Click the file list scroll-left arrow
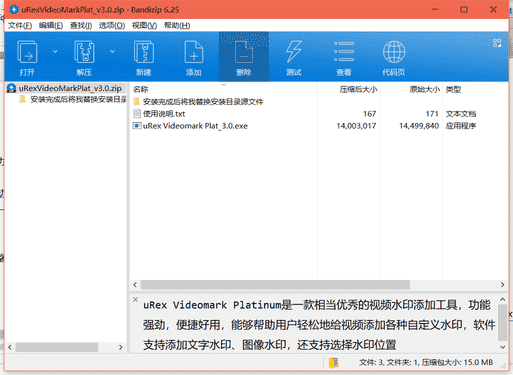 [x=135, y=285]
